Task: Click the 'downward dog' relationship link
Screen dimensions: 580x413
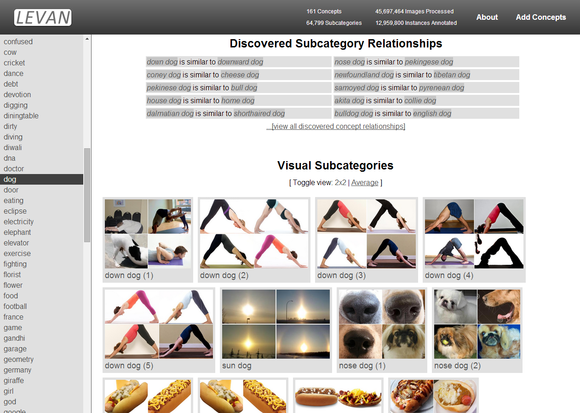Action: pyautogui.click(x=240, y=62)
